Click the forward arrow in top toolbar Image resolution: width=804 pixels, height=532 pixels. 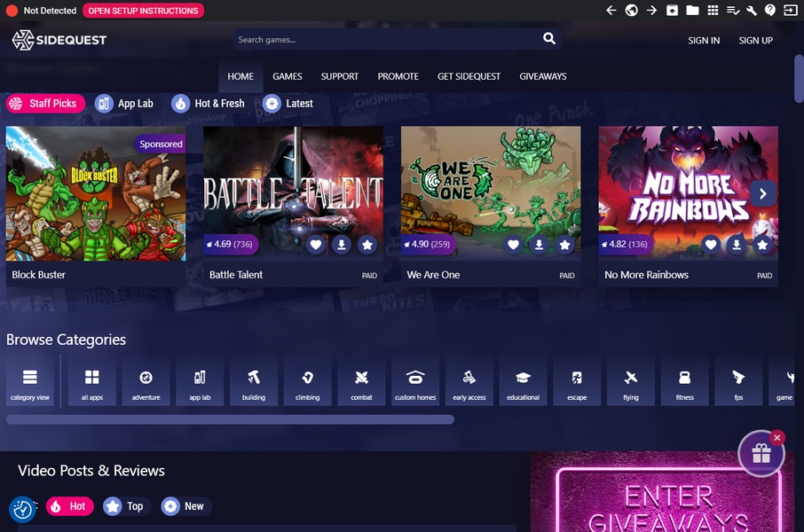tap(651, 11)
